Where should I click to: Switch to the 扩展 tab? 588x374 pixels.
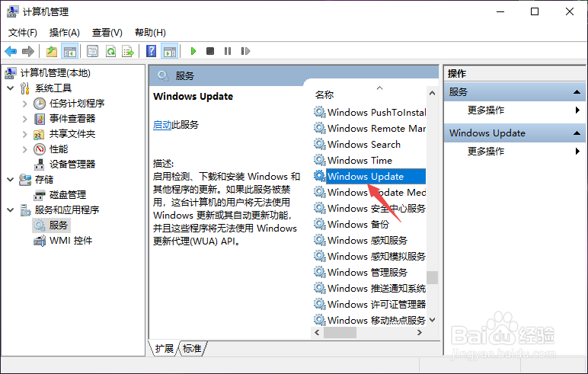point(165,349)
